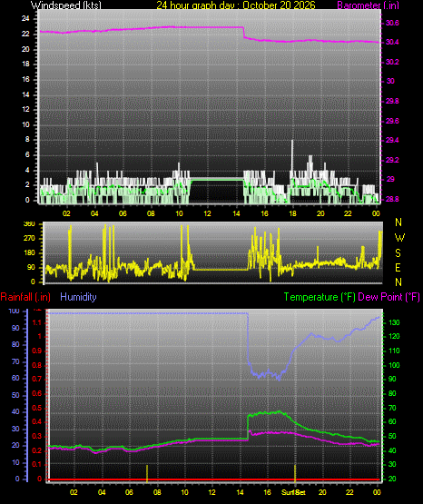The height and width of the screenshot is (504, 423).
Task: Click the "Temperature (°F)" legend label
Action: [x=320, y=297]
